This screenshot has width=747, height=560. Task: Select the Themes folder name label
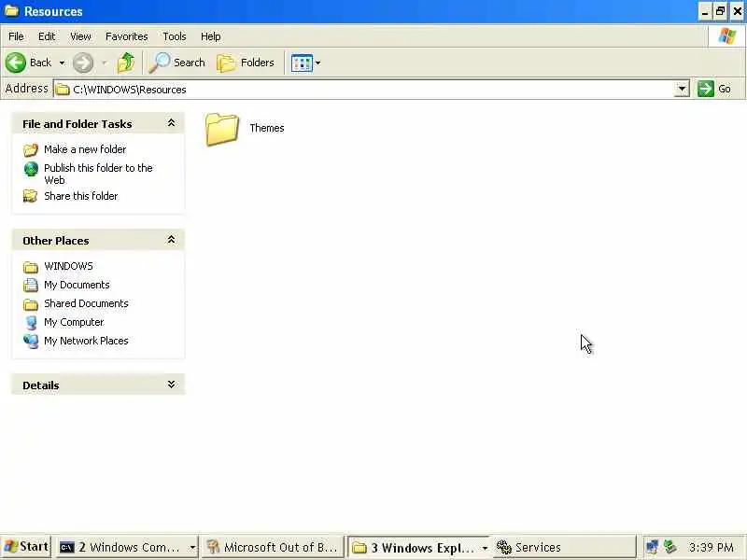267,128
